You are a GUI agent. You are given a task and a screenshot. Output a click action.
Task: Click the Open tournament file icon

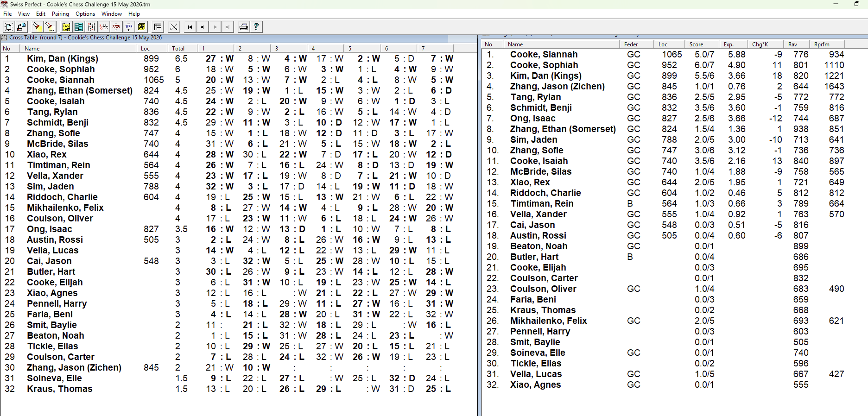pyautogui.click(x=21, y=27)
